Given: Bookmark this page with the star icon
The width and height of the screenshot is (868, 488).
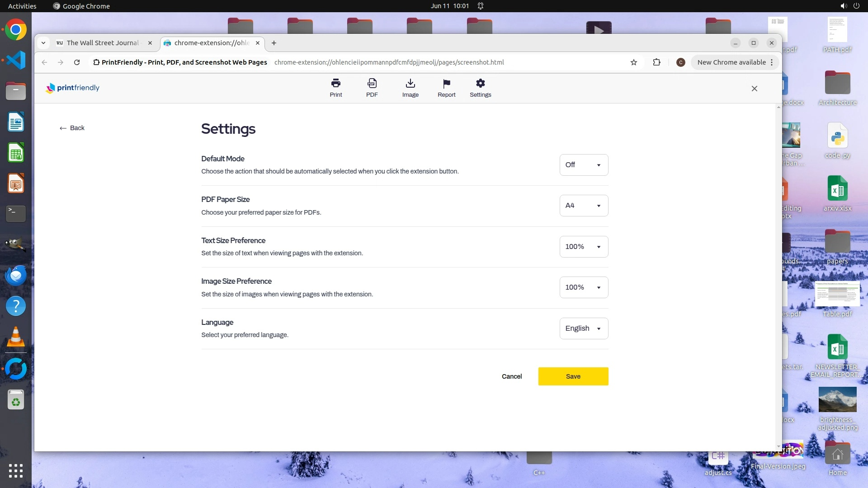Looking at the screenshot, I should (633, 62).
